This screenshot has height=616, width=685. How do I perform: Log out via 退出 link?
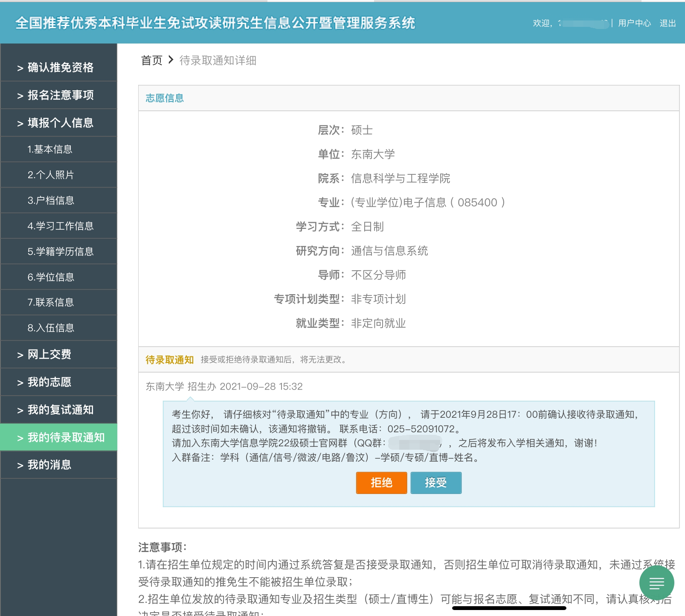coord(668,23)
